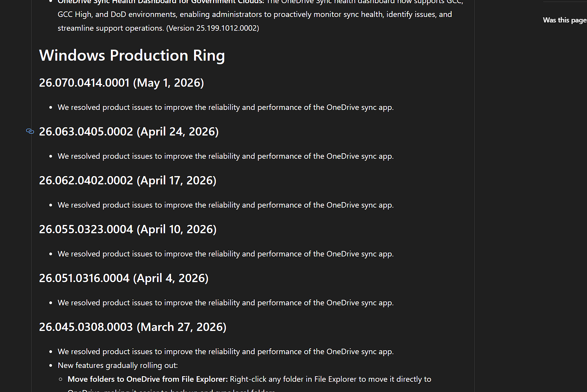Click the Windows Production Ring heading

(132, 56)
